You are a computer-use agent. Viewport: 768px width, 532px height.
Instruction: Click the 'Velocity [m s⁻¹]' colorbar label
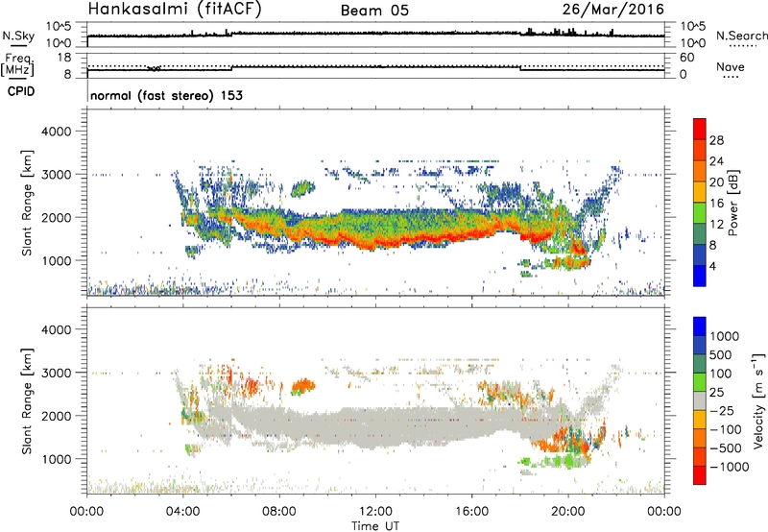pyautogui.click(x=758, y=400)
